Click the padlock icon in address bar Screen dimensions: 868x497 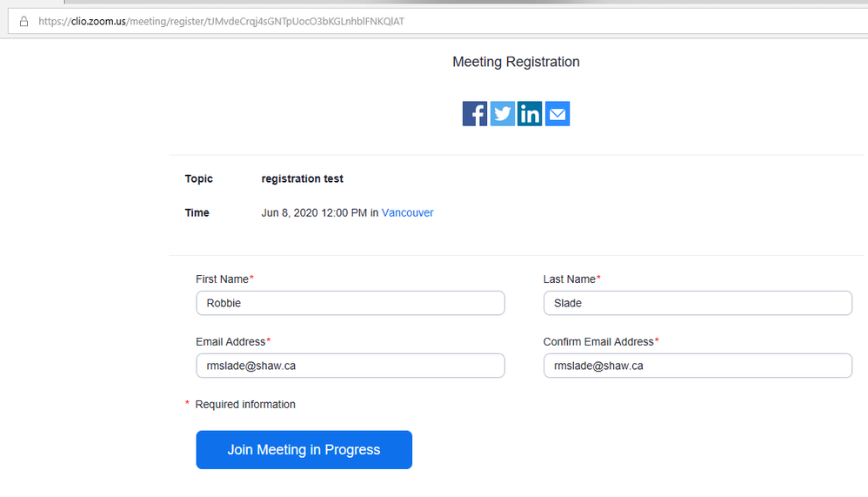point(24,22)
